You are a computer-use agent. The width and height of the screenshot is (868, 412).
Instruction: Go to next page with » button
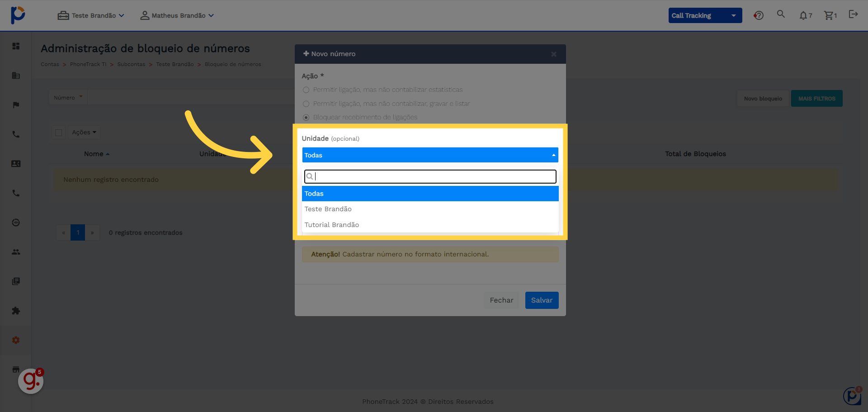92,232
